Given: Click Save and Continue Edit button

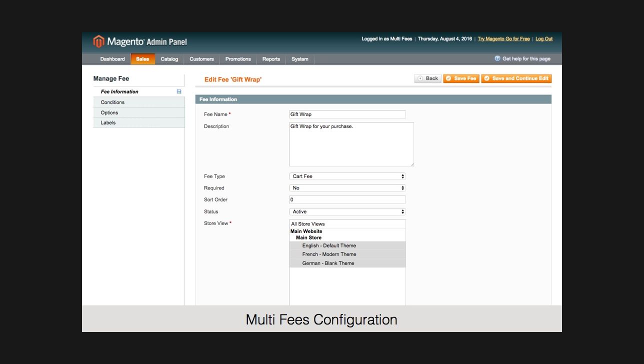Looking at the screenshot, I should point(516,78).
